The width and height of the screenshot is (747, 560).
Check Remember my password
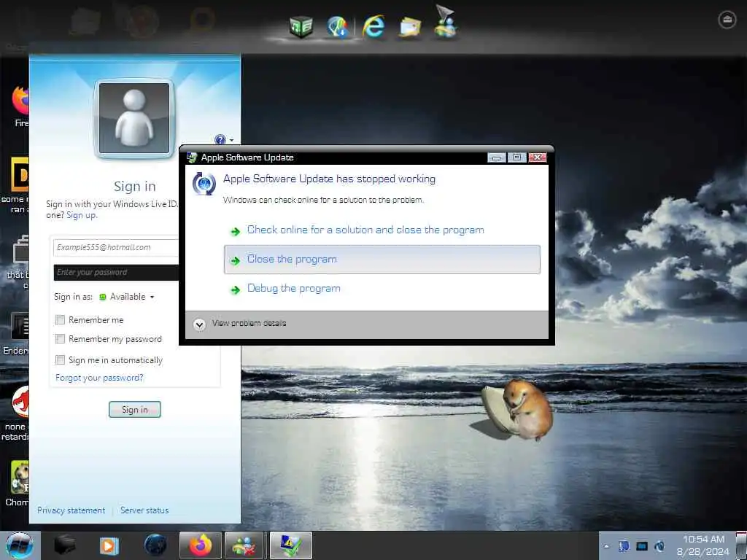tap(60, 339)
